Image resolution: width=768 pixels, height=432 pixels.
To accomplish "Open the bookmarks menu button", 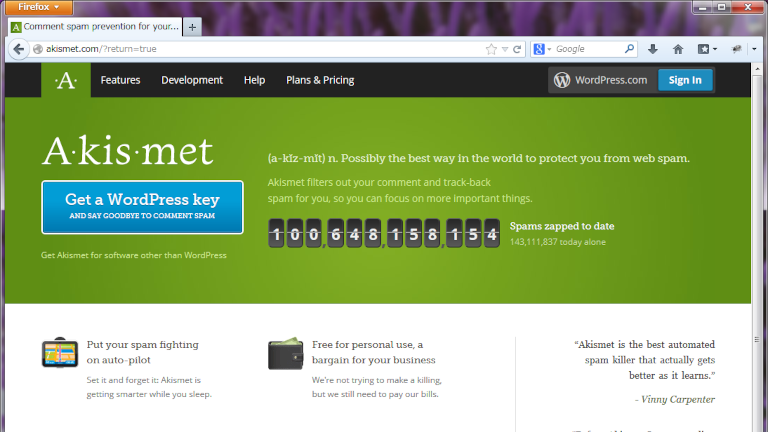I will pos(707,49).
